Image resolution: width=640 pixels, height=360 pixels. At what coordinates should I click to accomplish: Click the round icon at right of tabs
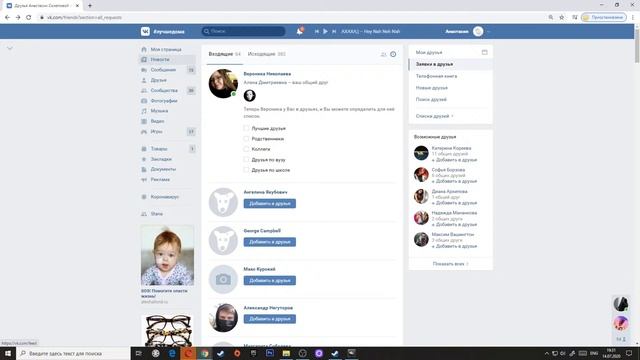(x=393, y=54)
